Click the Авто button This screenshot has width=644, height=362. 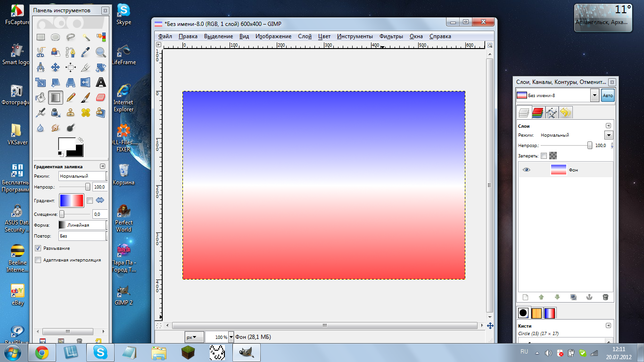pyautogui.click(x=608, y=96)
